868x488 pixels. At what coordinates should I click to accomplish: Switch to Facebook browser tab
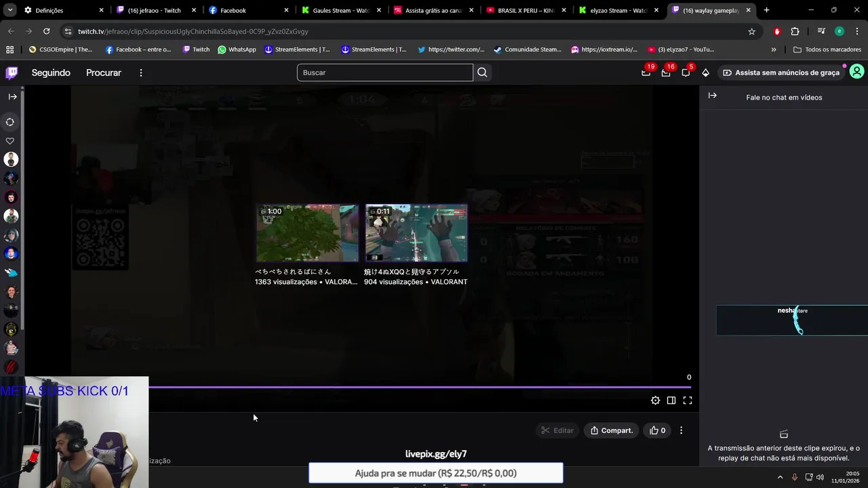[248, 10]
